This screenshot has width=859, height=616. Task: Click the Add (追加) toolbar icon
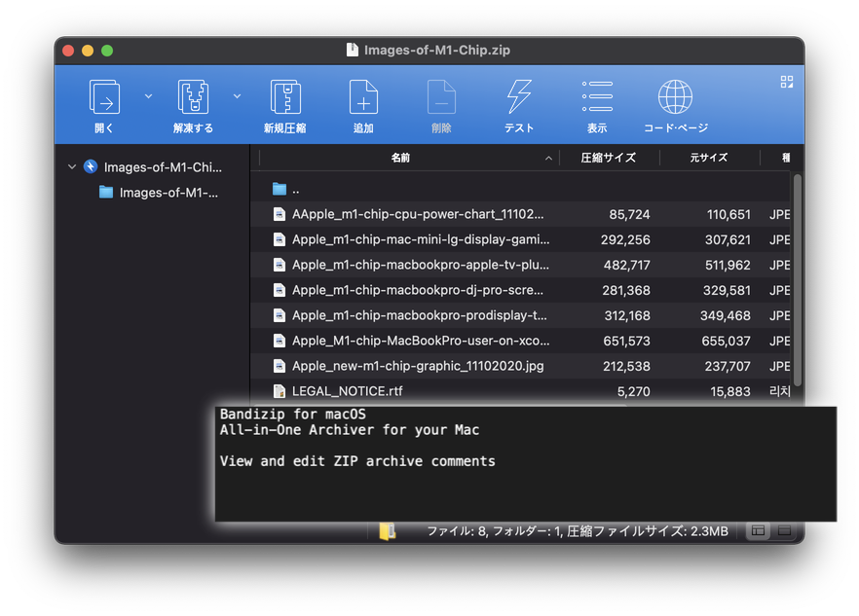click(x=363, y=97)
